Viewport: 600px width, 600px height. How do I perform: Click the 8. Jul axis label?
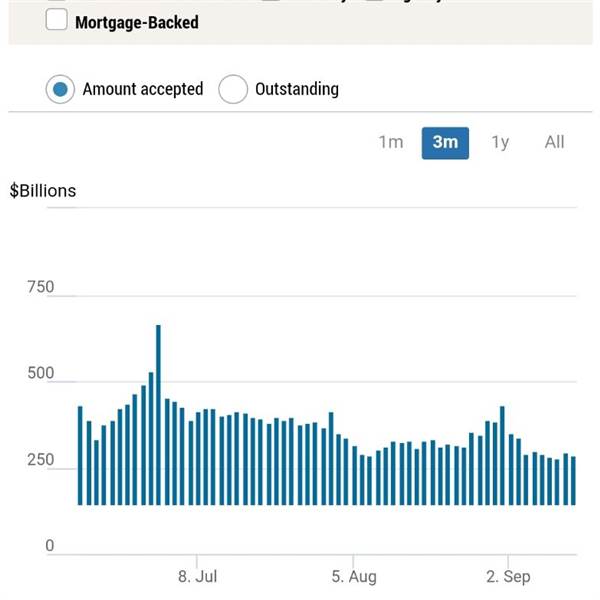[x=198, y=576]
